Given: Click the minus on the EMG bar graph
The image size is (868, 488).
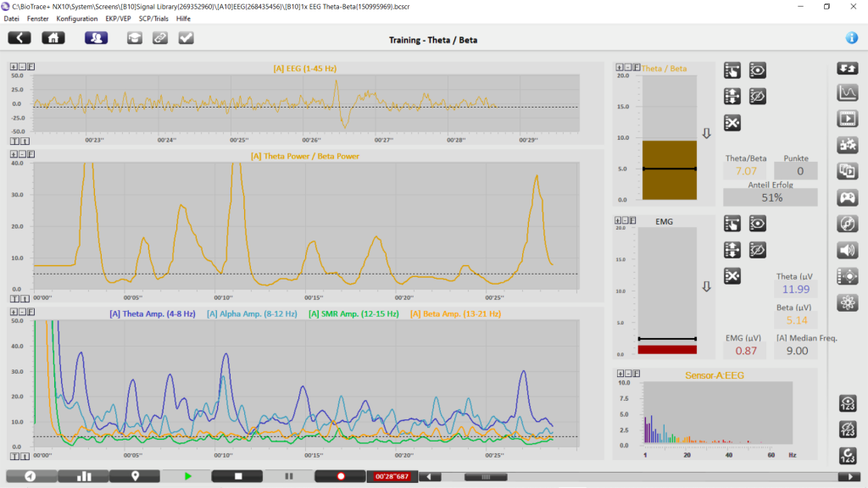Looking at the screenshot, I should click(x=626, y=220).
